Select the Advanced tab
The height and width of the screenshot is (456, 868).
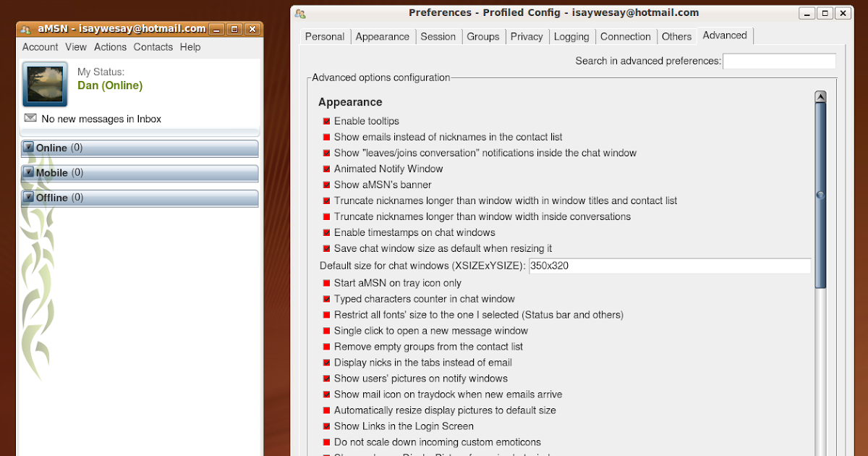(725, 35)
